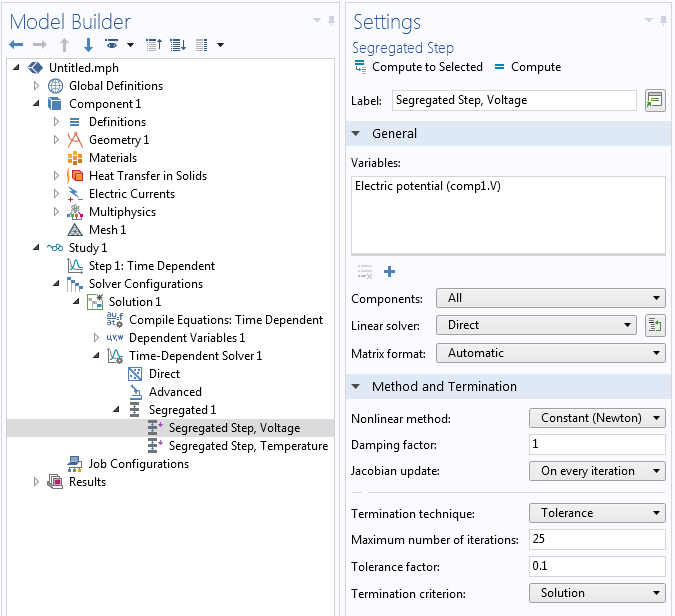The width and height of the screenshot is (675, 616).
Task: Click the Move Down arrow icon
Action: pyautogui.click(x=88, y=45)
